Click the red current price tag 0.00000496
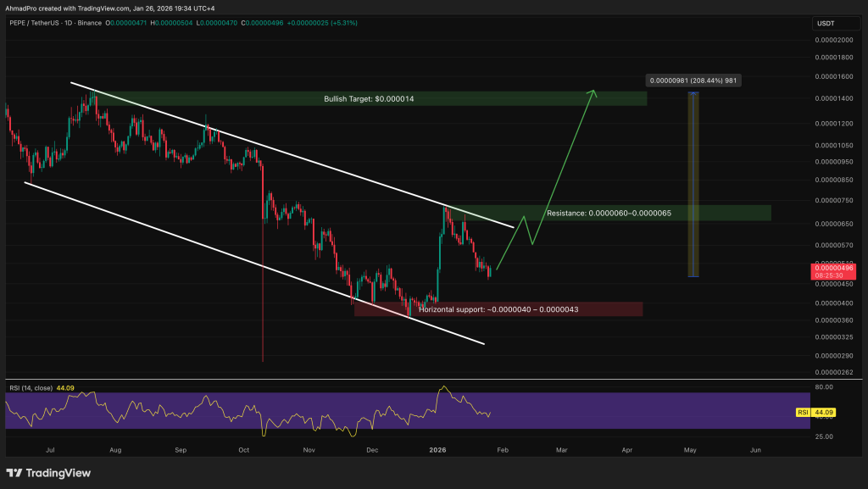The width and height of the screenshot is (868, 489). tap(834, 268)
